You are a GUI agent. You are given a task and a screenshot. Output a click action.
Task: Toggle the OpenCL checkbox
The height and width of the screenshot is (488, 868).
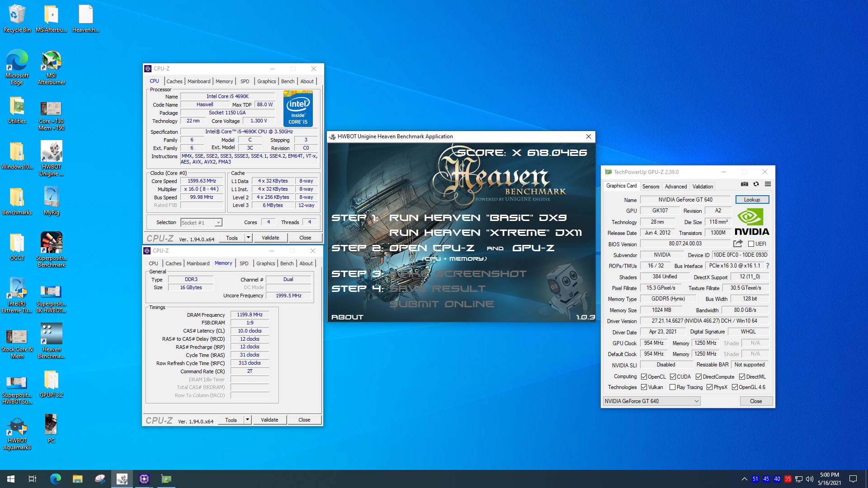[644, 377]
